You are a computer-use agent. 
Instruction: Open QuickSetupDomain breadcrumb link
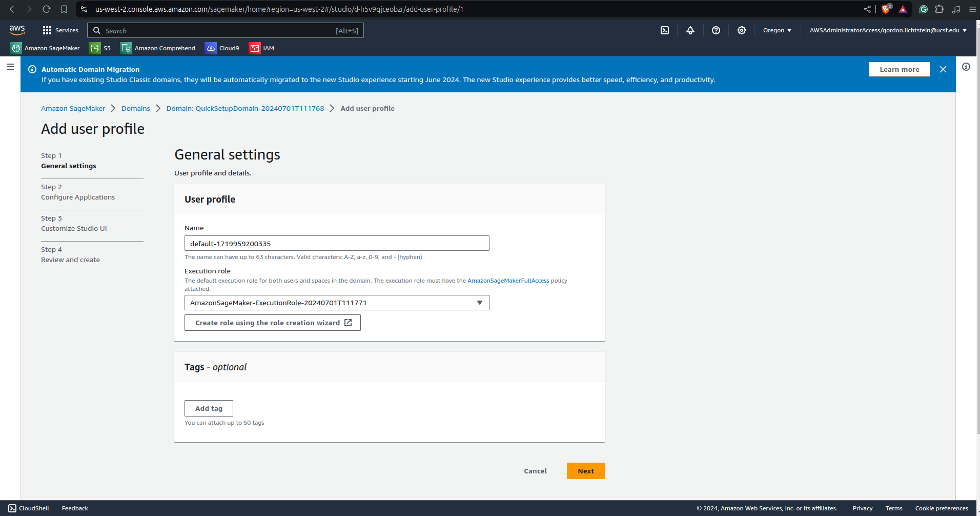[x=246, y=108]
